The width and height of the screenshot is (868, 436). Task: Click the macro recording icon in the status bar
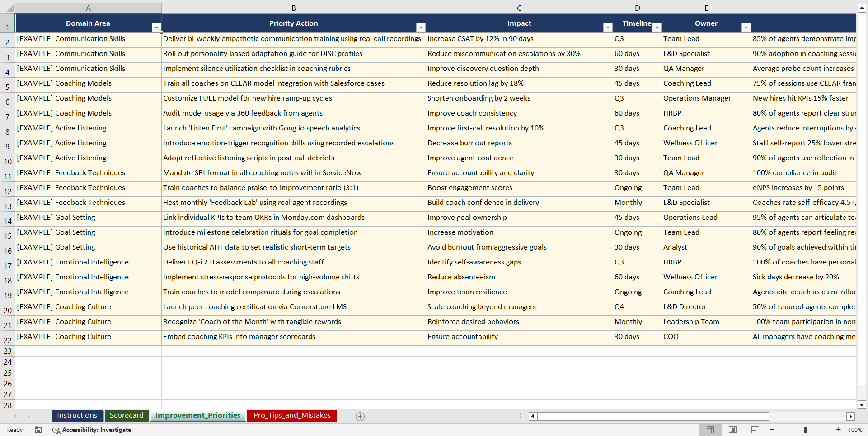click(38, 430)
